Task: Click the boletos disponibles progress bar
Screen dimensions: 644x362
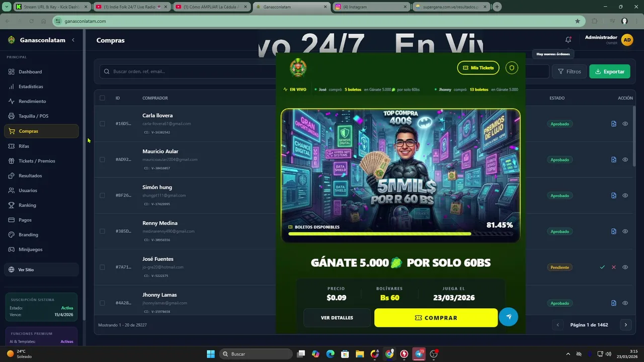Action: [400, 234]
